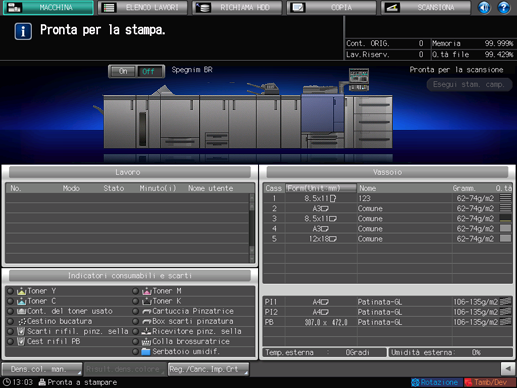The width and height of the screenshot is (517, 388).
Task: Click the Indicatori consumabili e scarti header
Action: click(130, 276)
